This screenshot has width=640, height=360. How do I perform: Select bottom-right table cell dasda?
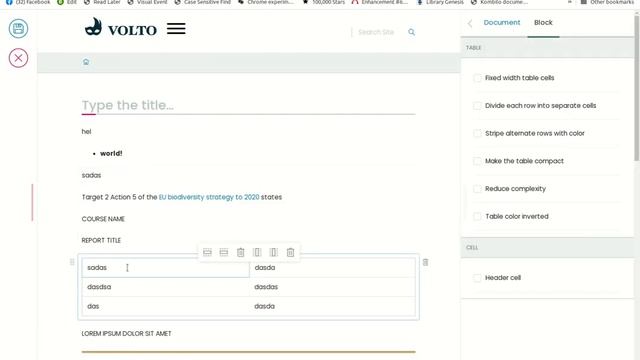(x=332, y=306)
